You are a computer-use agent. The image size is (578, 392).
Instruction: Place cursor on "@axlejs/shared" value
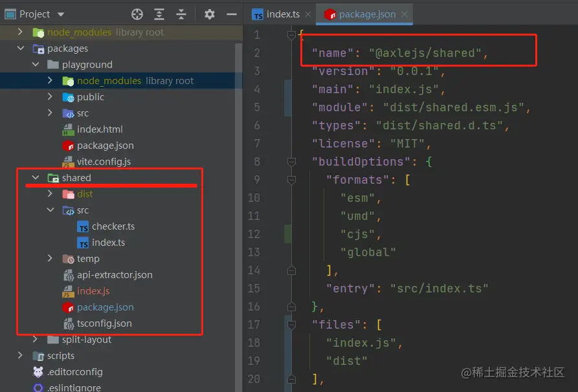425,53
